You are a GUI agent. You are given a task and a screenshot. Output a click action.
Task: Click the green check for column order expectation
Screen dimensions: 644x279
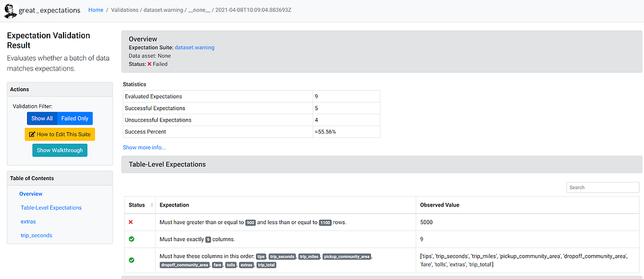tap(131, 260)
